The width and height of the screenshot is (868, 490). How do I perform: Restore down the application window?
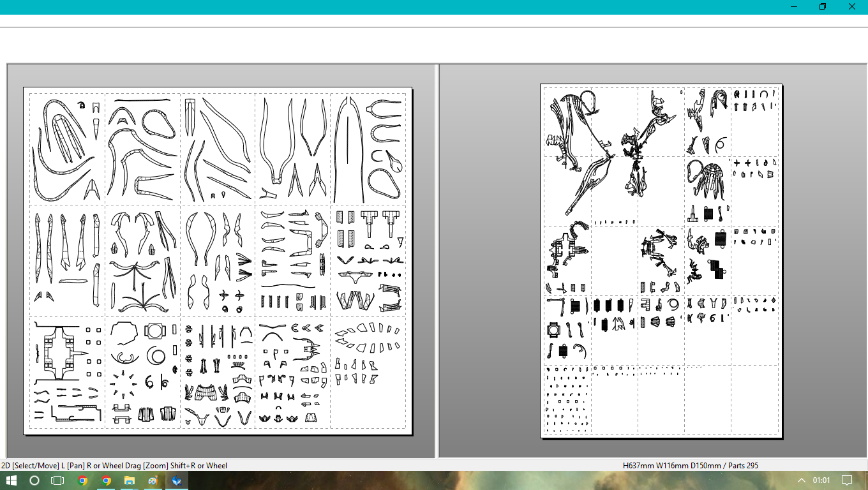coord(823,7)
